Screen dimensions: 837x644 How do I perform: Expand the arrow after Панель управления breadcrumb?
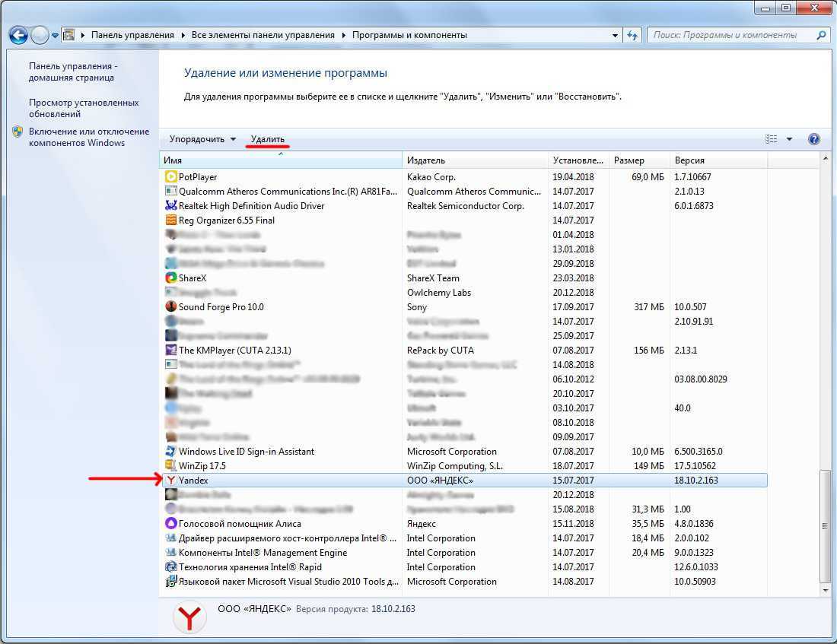pos(183,35)
